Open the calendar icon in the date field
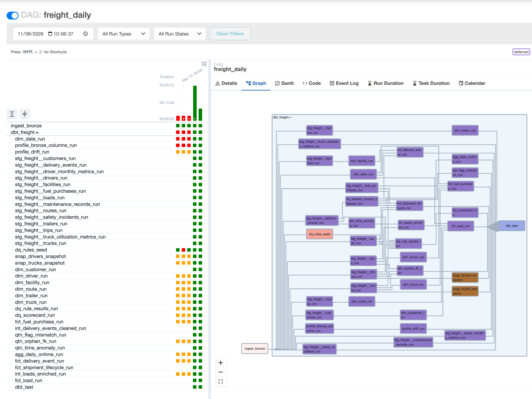This screenshot has width=532, height=399. coord(50,34)
